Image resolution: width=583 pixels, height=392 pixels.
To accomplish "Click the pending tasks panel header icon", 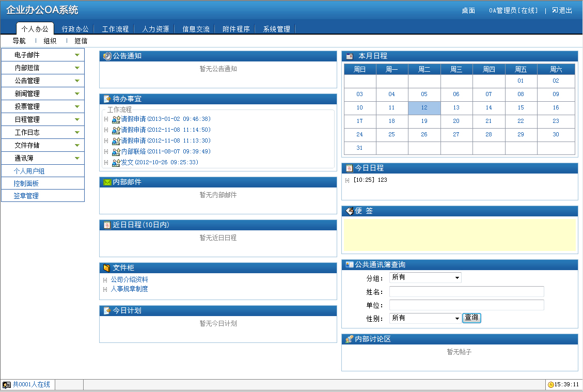I will click(x=107, y=99).
